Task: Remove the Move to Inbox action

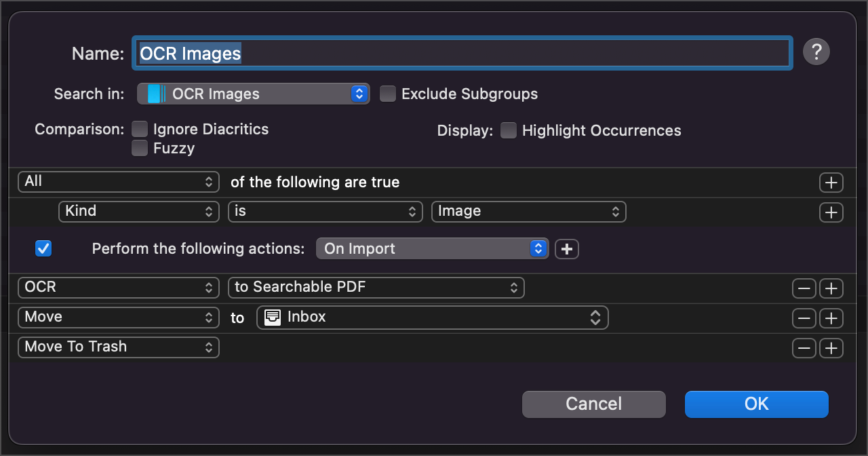Action: click(804, 318)
